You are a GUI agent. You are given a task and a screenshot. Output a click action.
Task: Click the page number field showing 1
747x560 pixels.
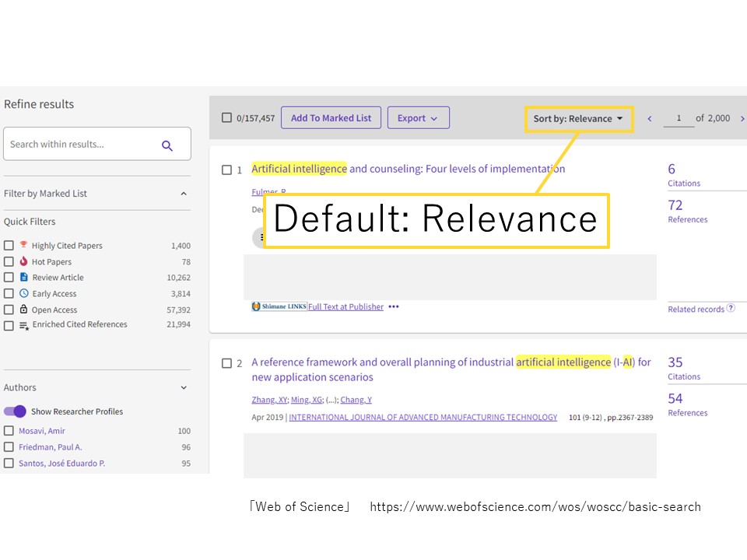(679, 118)
